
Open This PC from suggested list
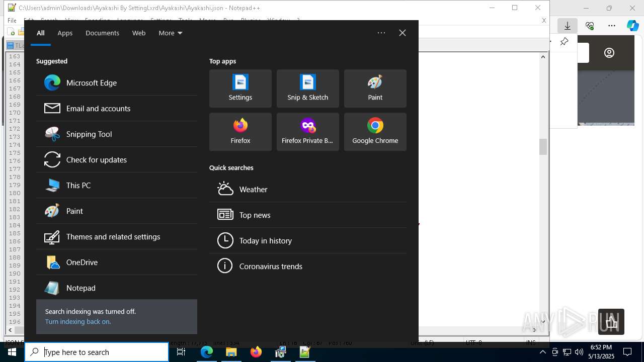click(x=117, y=185)
